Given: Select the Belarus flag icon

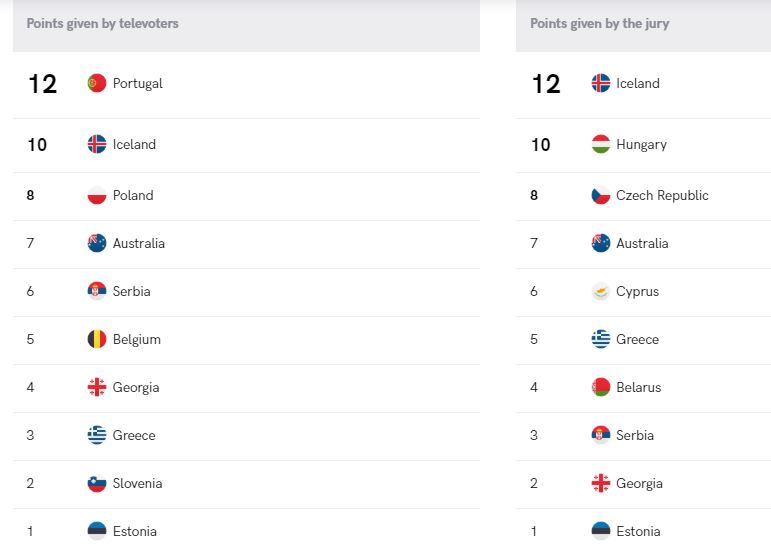Looking at the screenshot, I should [600, 387].
